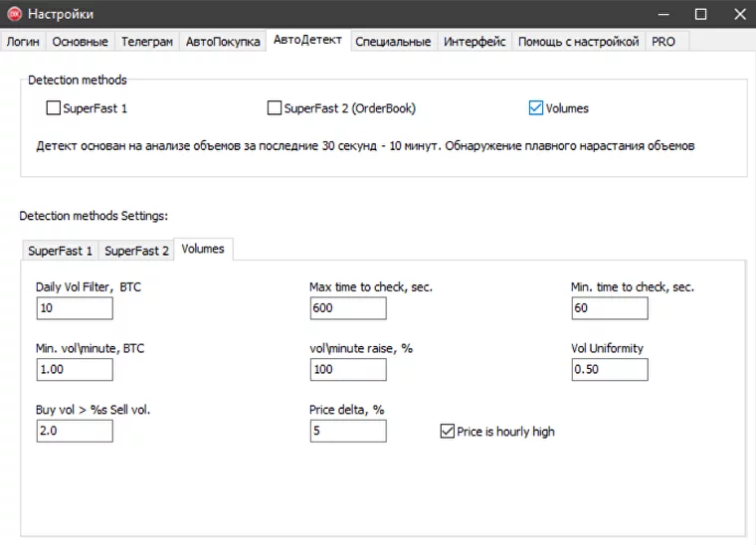Click the Min. time to check field
The width and height of the screenshot is (756, 545).
coord(610,308)
